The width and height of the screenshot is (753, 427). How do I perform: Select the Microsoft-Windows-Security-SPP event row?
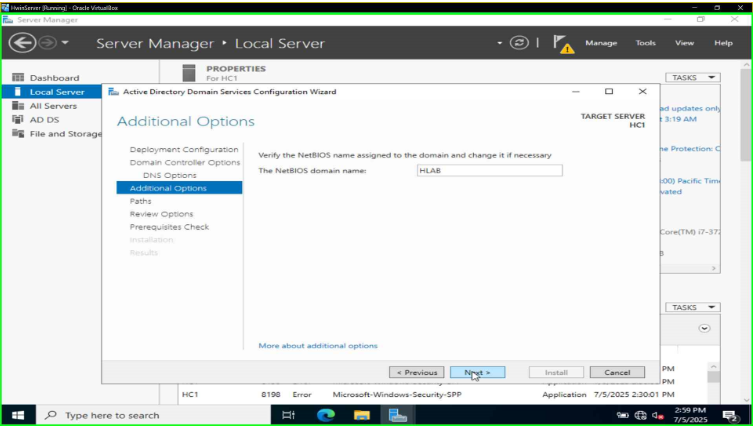point(427,394)
